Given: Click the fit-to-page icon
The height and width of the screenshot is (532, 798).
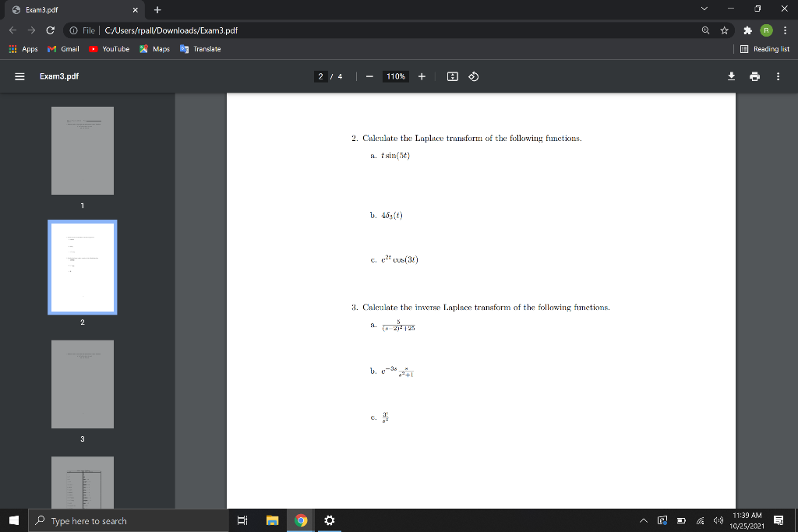Looking at the screenshot, I should coord(452,76).
